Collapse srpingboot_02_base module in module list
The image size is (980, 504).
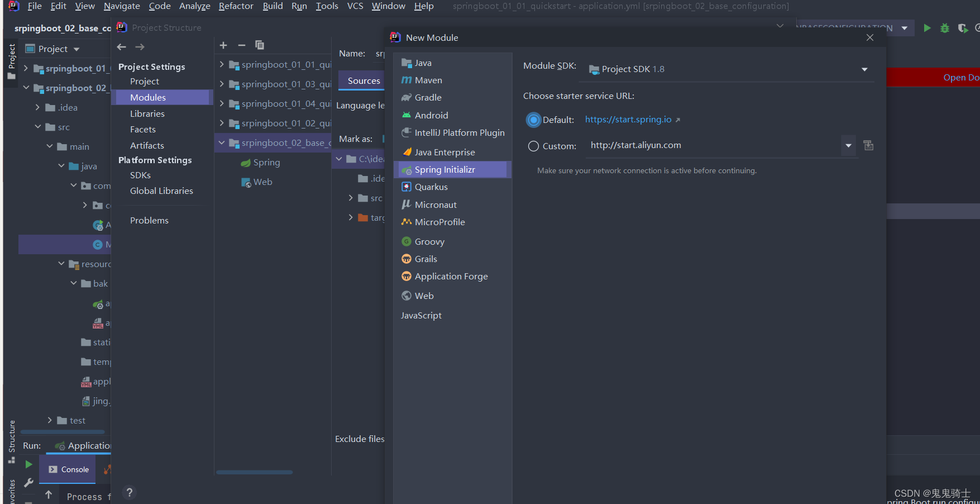point(222,142)
